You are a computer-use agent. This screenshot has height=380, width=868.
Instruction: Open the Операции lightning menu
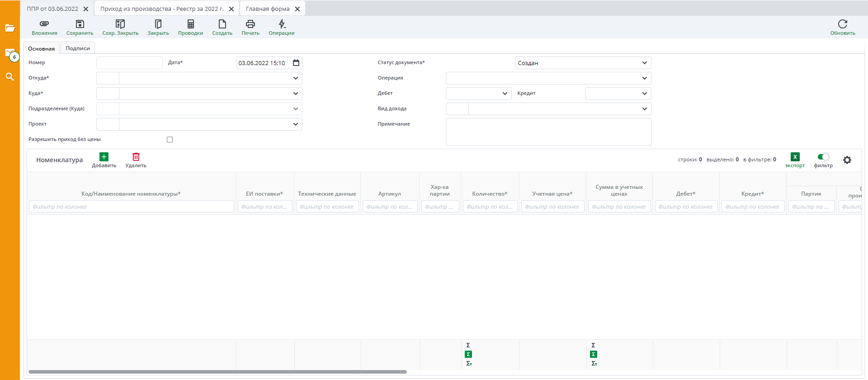[282, 24]
